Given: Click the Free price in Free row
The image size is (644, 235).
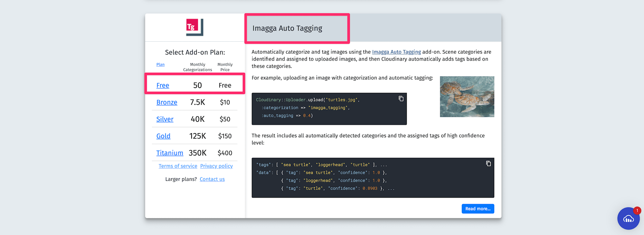Looking at the screenshot, I should coord(225,85).
